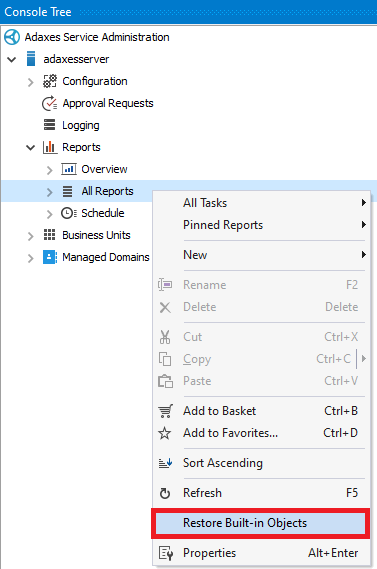Open the Pinned Reports submenu
This screenshot has height=569, width=377.
point(261,225)
